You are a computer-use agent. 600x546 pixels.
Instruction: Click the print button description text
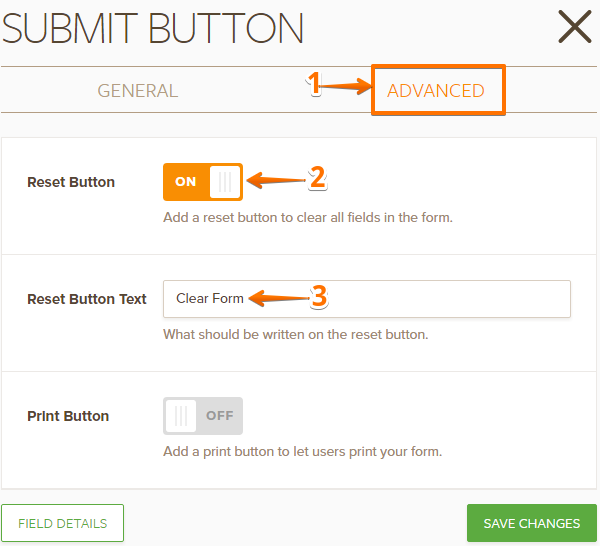point(302,451)
